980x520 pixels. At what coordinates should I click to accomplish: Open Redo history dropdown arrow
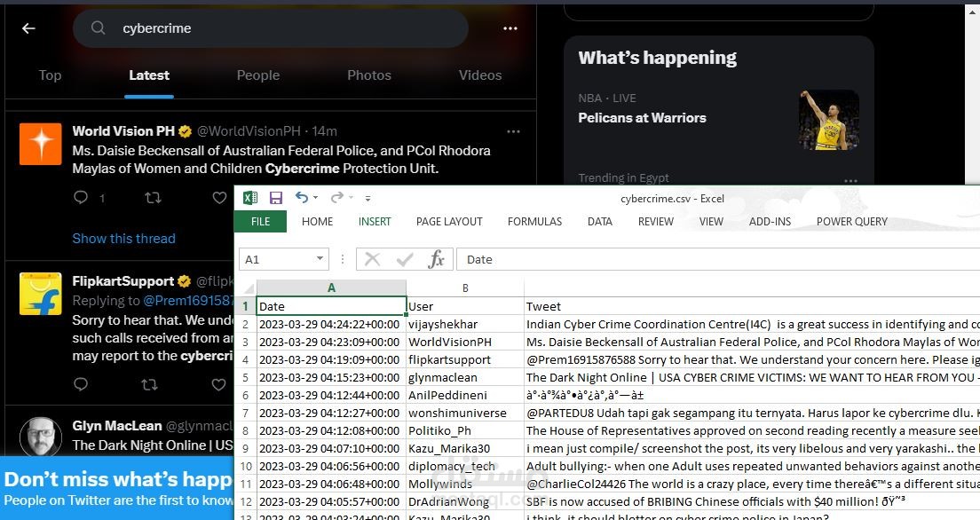point(351,198)
